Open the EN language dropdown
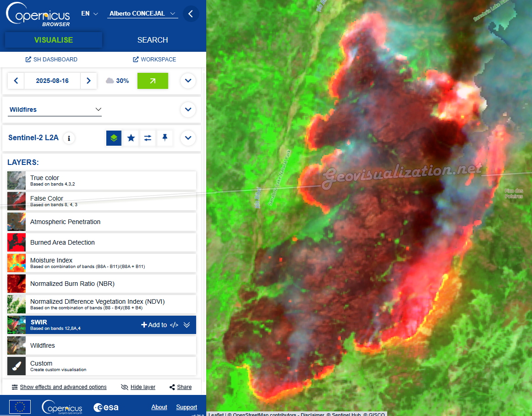532x416 pixels. [89, 14]
